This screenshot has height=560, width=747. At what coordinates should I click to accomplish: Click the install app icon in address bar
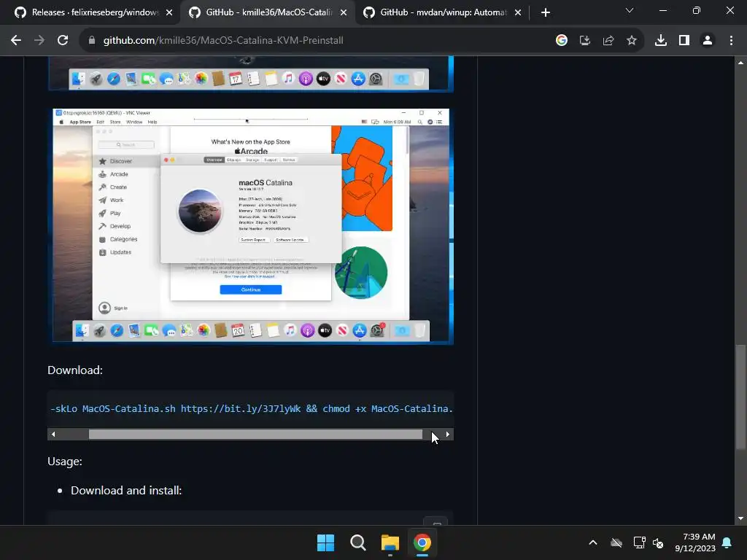click(x=584, y=41)
